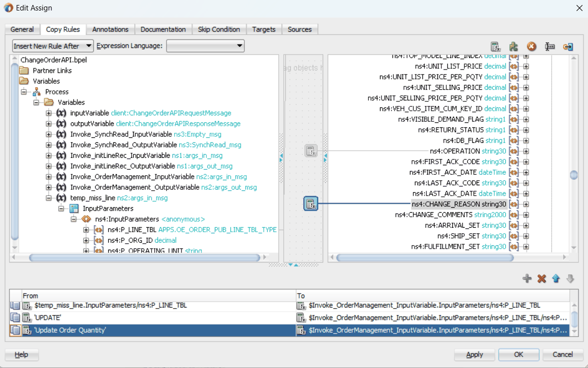Screen dimensions: 588x368
Task: Switch to the Skip Condition tab
Action: [x=218, y=29]
